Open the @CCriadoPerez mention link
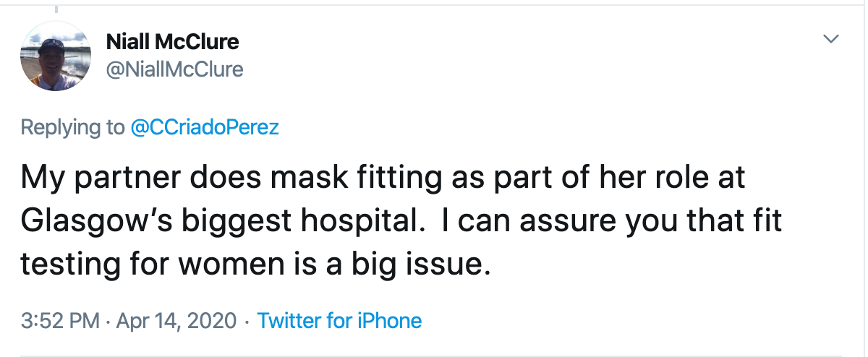The width and height of the screenshot is (868, 357). pyautogui.click(x=205, y=127)
